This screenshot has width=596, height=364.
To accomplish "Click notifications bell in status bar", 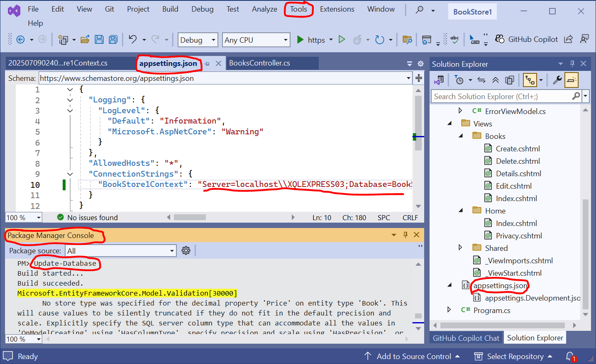I will [x=571, y=356].
